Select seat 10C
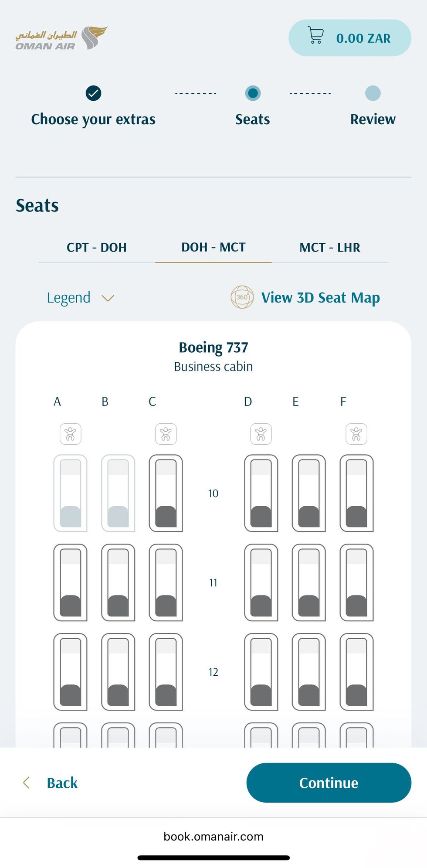 tap(166, 493)
